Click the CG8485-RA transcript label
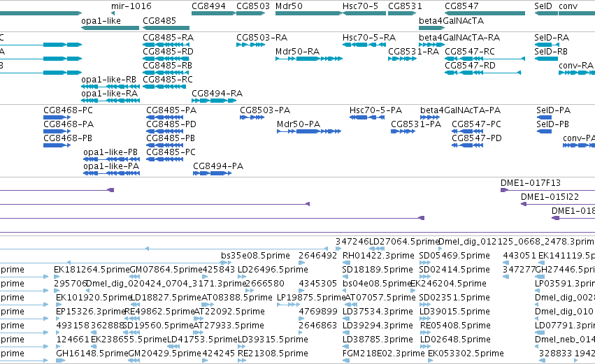Viewport: 595px width, 364px height. (168, 38)
